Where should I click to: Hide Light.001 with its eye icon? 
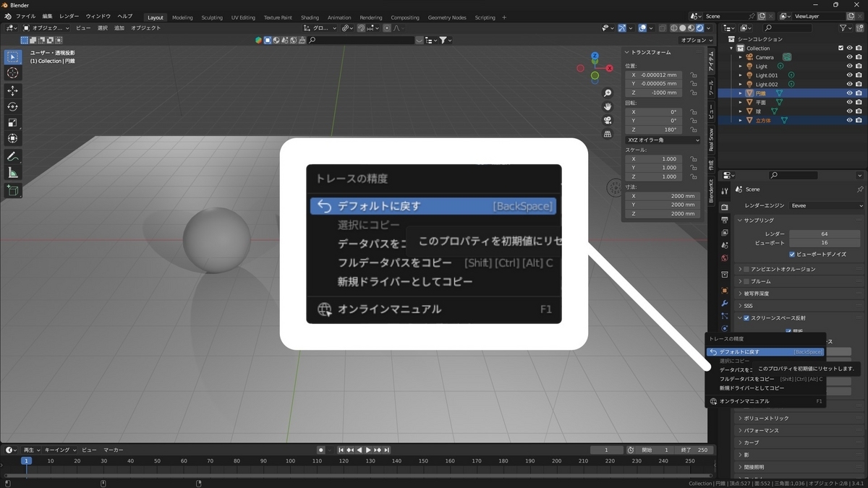tap(849, 75)
